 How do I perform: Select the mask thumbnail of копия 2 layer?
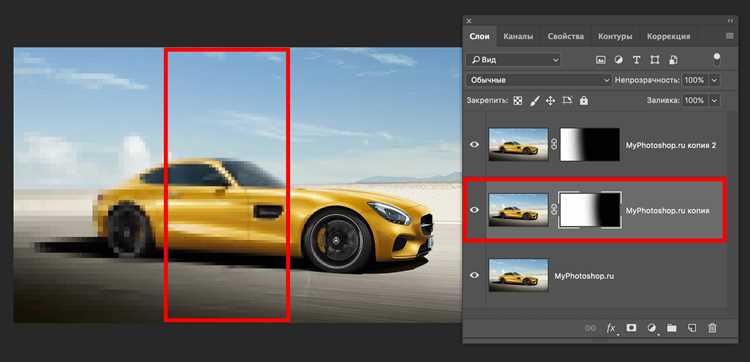(590, 144)
